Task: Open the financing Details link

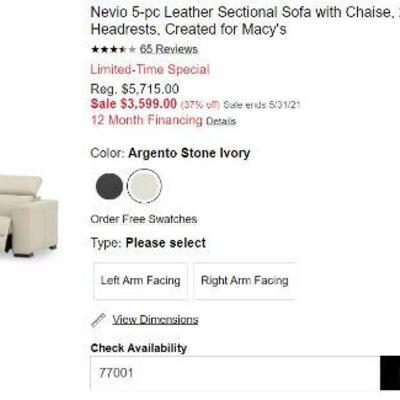Action: click(221, 121)
